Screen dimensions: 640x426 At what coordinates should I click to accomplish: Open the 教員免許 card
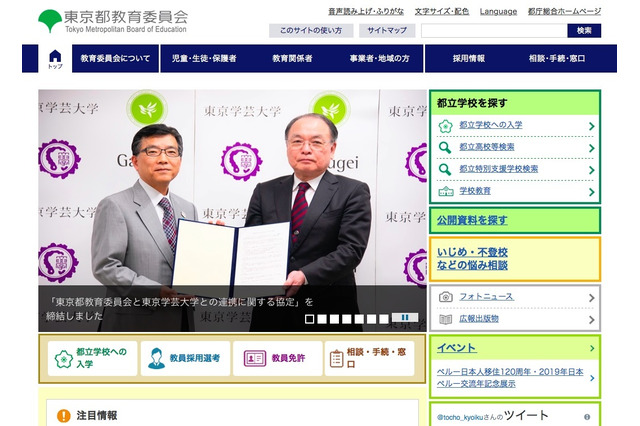coord(278,359)
